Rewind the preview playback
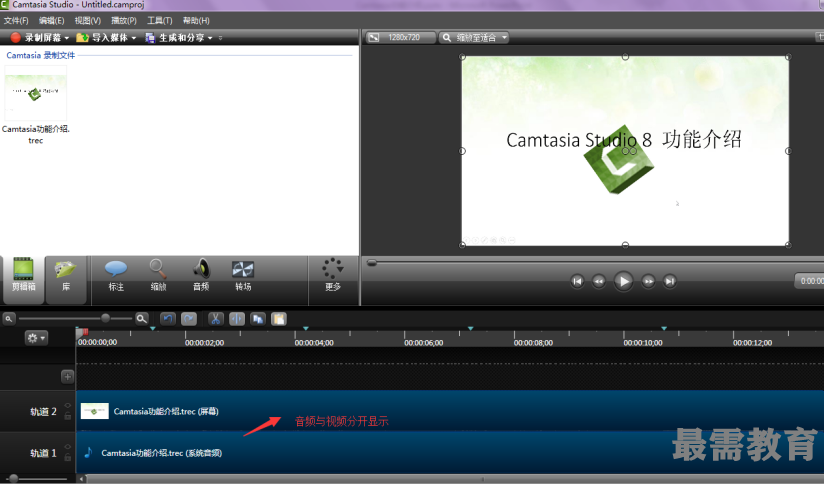 click(599, 281)
